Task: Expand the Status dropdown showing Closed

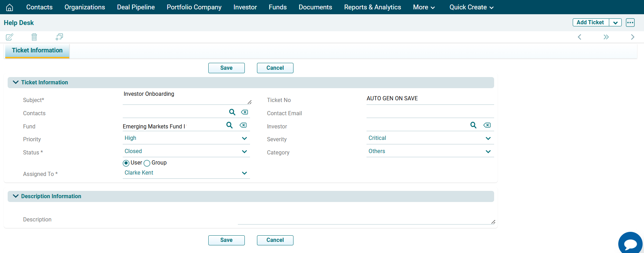Action: pos(186,151)
